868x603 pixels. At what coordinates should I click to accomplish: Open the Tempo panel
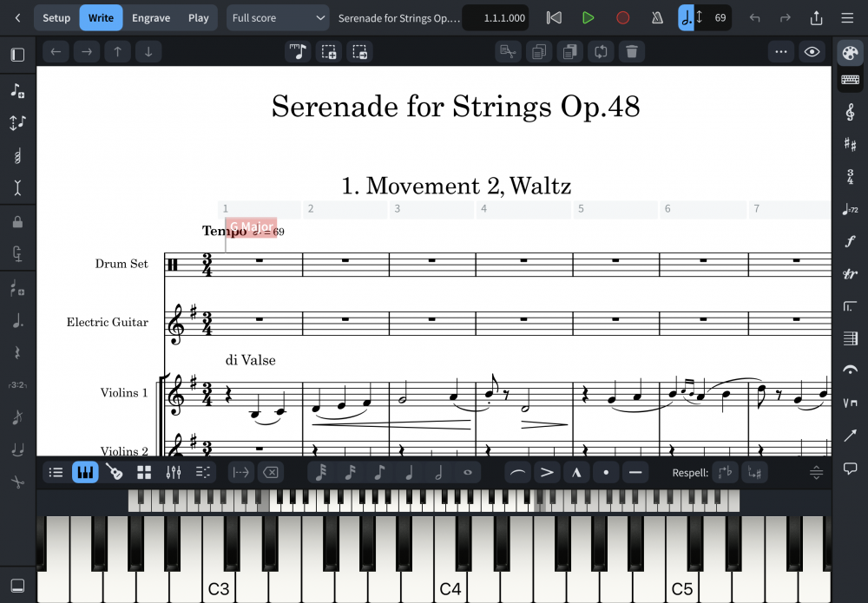(x=850, y=209)
